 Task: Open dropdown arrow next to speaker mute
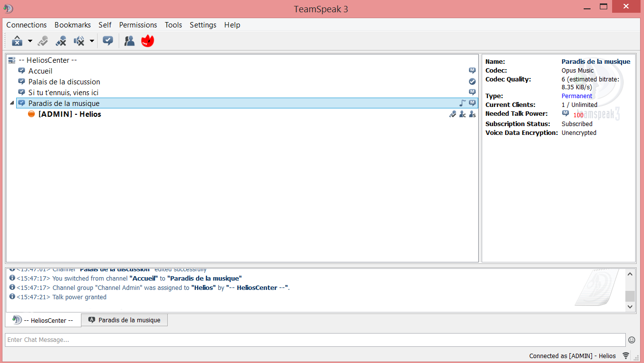tap(92, 41)
